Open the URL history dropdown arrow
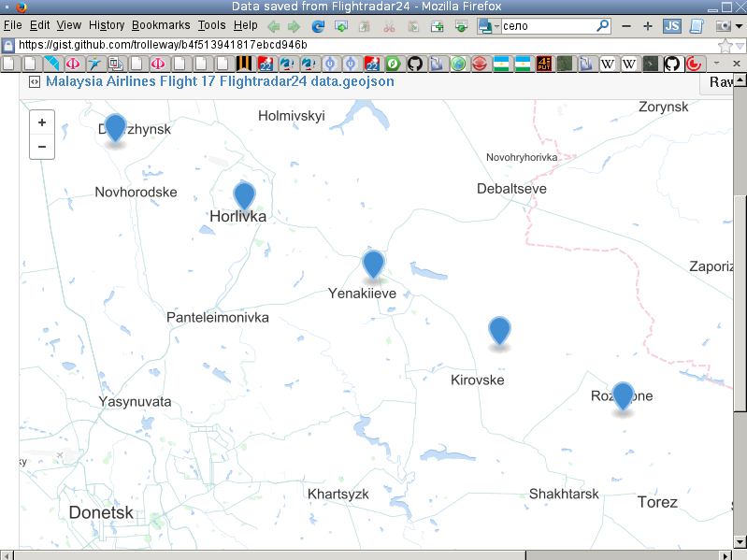Viewport: 747px width, 560px height. coord(740,46)
